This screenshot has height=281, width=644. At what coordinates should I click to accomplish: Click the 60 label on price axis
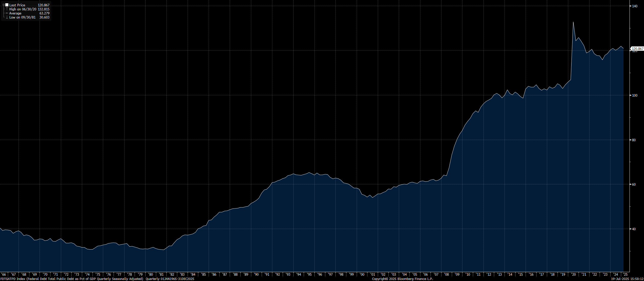(x=634, y=184)
